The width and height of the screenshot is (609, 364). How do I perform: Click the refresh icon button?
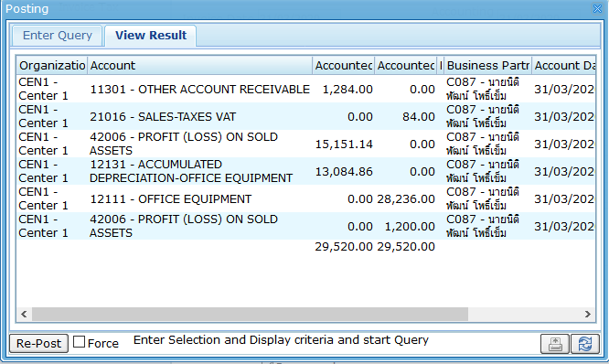[585, 344]
